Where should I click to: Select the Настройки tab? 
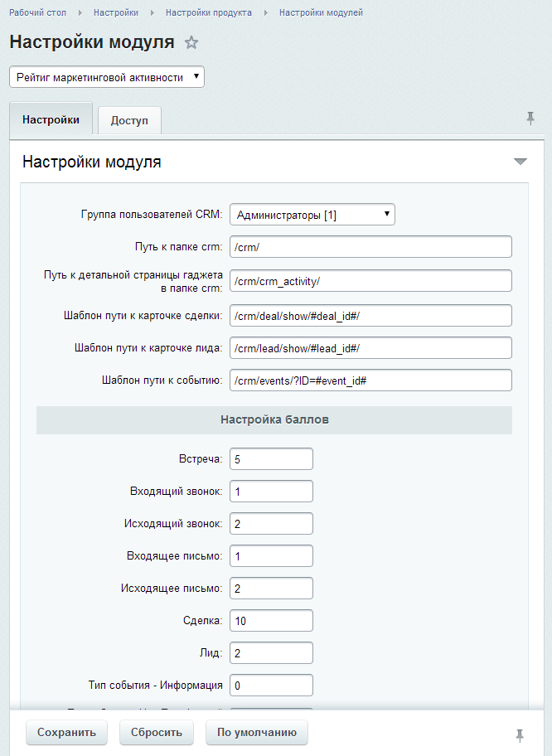pos(51,119)
